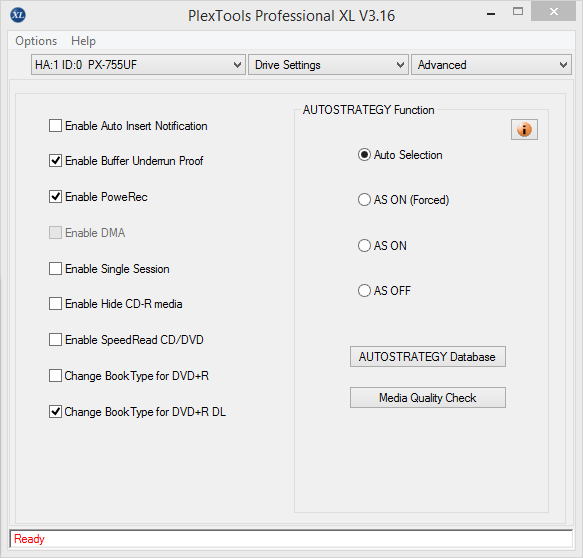Expand the Drive Settings dropdown

328,65
